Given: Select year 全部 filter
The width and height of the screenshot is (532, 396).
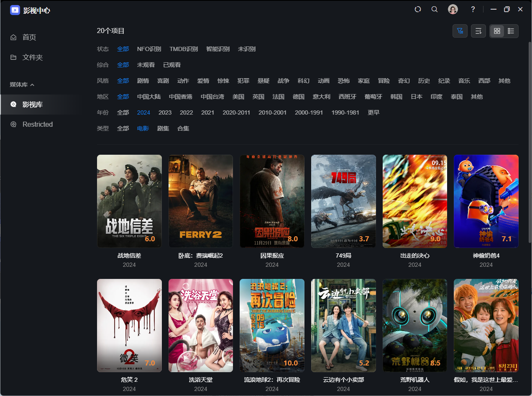Looking at the screenshot, I should pyautogui.click(x=123, y=112).
